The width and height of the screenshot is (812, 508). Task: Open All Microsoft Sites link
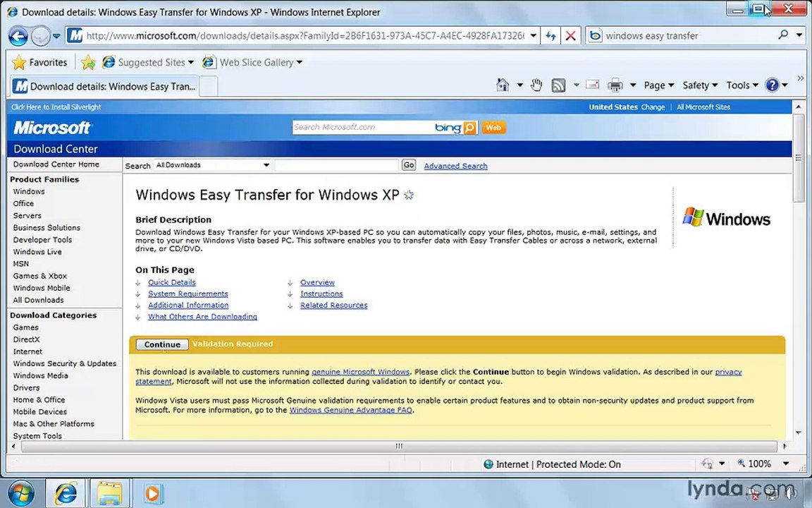coord(703,107)
